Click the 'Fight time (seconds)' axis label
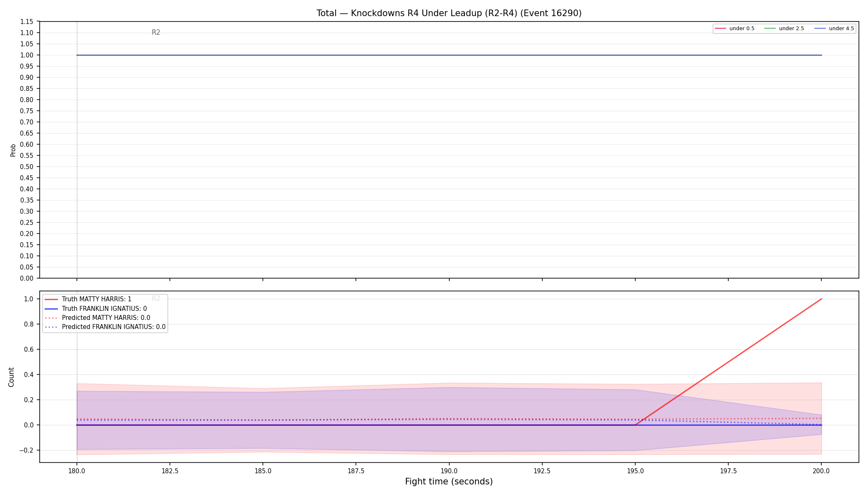This screenshot has height=496, width=868. point(449,482)
